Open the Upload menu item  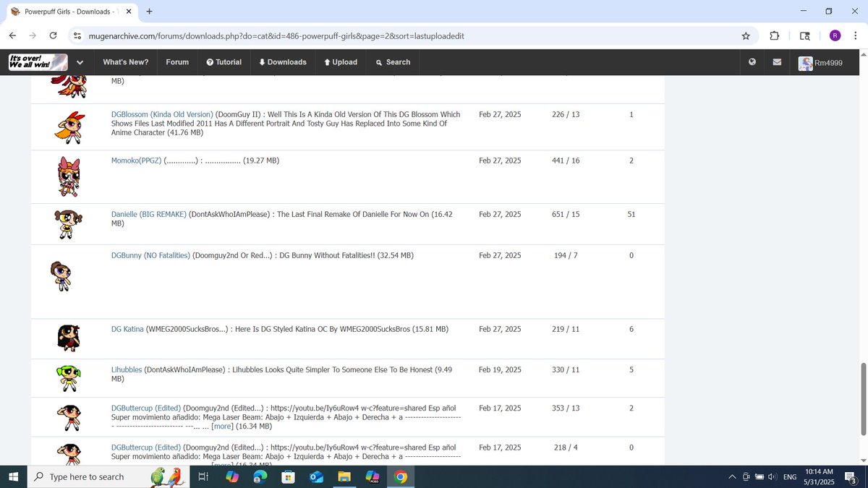341,62
